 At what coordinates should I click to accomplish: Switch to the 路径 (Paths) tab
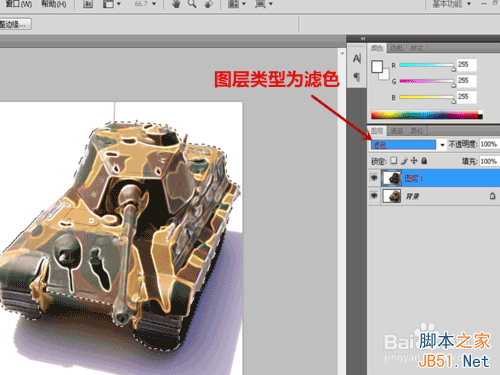pyautogui.click(x=417, y=131)
